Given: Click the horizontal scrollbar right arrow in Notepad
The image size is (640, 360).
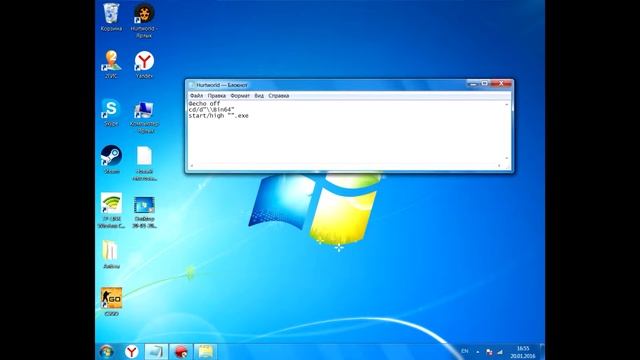Looking at the screenshot, I should (x=499, y=166).
